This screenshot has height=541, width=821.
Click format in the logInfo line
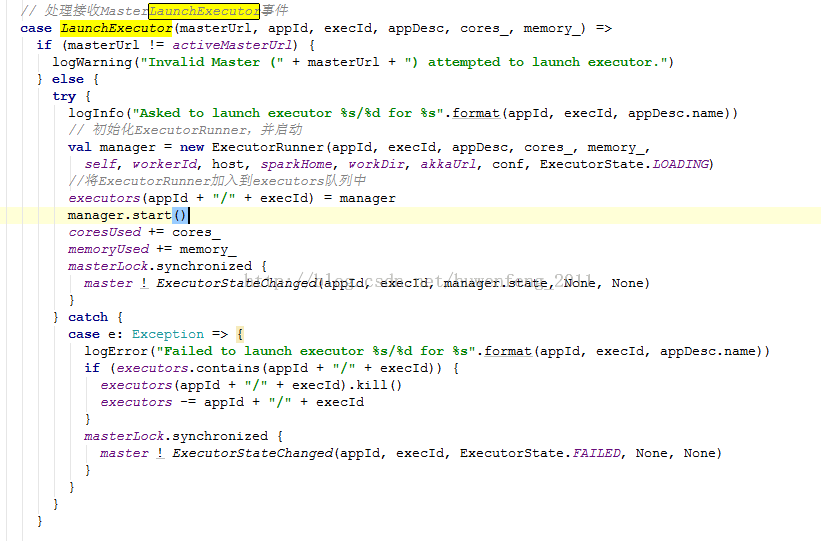point(476,113)
